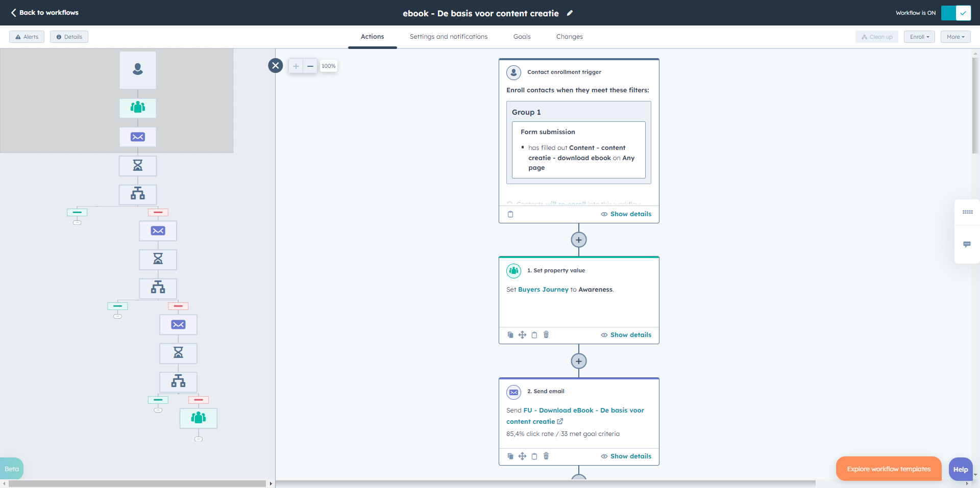Close the minimap panel with X button
Image resolution: width=980 pixels, height=488 pixels.
pos(276,65)
